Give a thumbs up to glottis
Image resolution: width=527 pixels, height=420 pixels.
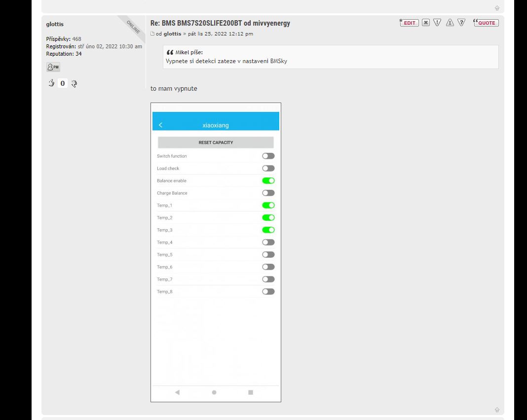click(51, 83)
